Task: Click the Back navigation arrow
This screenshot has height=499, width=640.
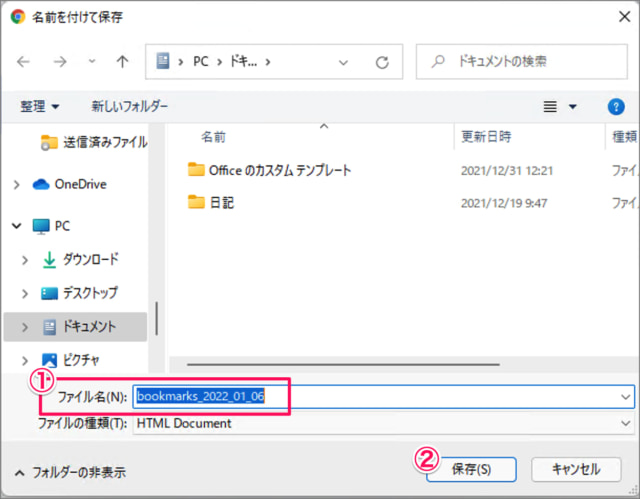Action: click(24, 62)
